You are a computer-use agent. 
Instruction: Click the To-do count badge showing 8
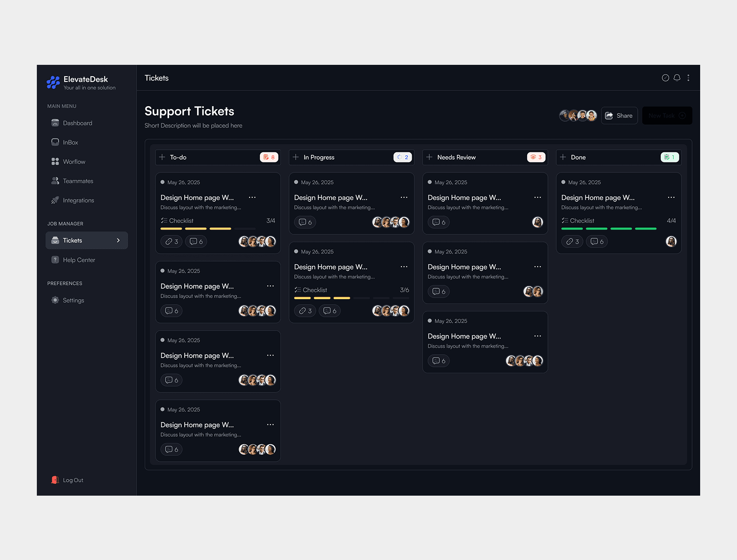269,157
